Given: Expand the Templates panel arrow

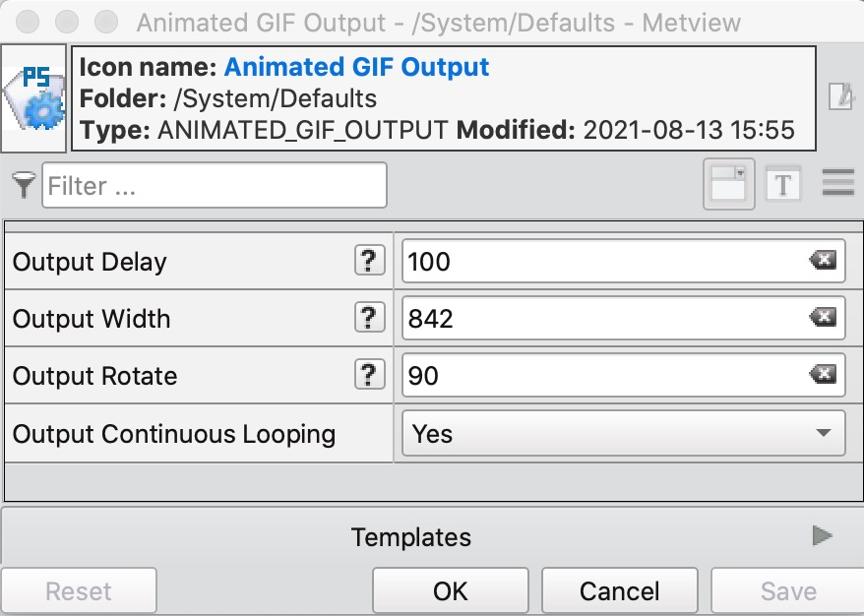Looking at the screenshot, I should (822, 535).
